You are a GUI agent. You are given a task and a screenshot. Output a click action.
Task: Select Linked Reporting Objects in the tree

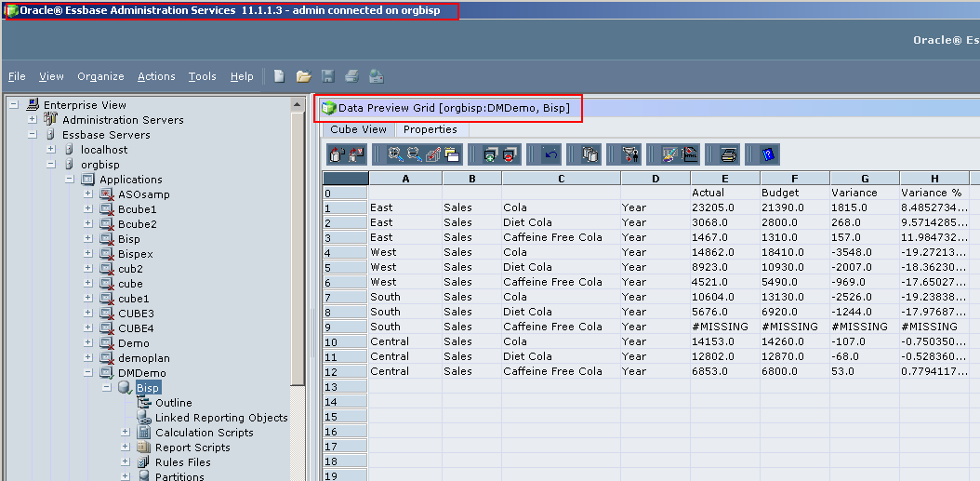pyautogui.click(x=221, y=418)
